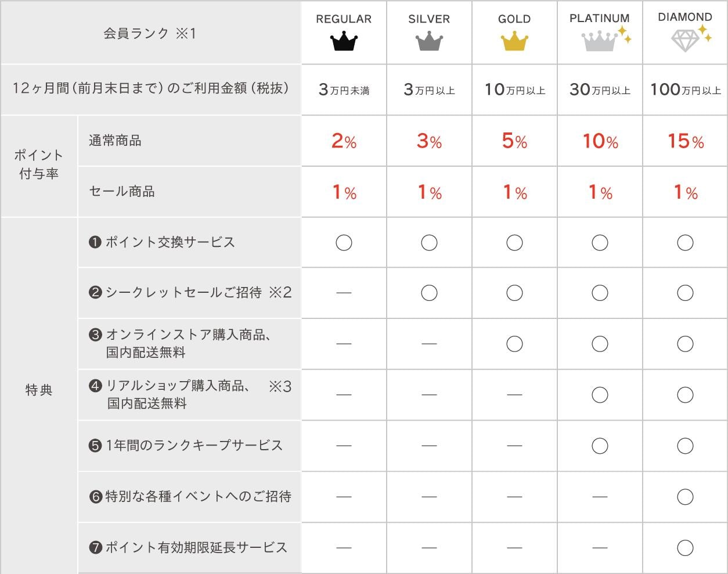
Task: Click the 会員ランク ※1 header cell
Action: (150, 34)
